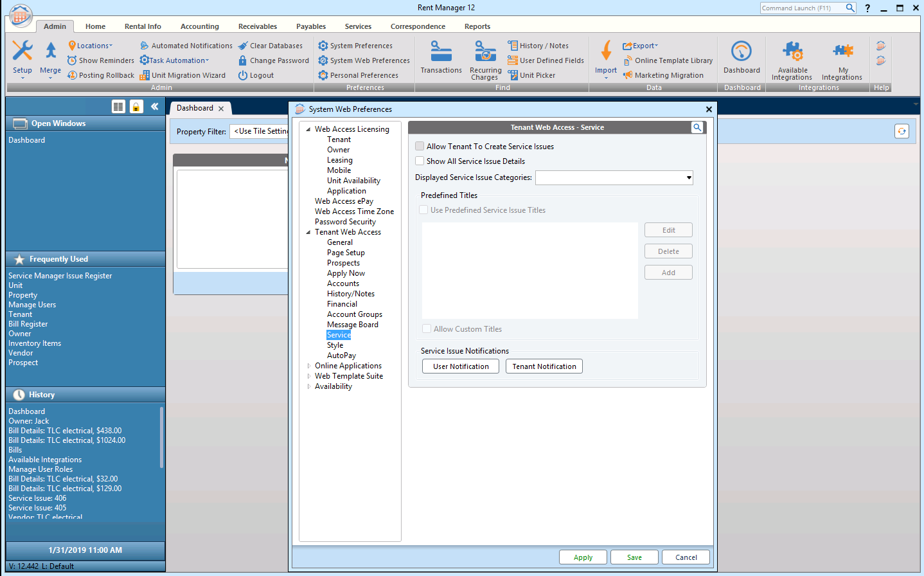Collapse the Tenant Web Access tree node

308,232
